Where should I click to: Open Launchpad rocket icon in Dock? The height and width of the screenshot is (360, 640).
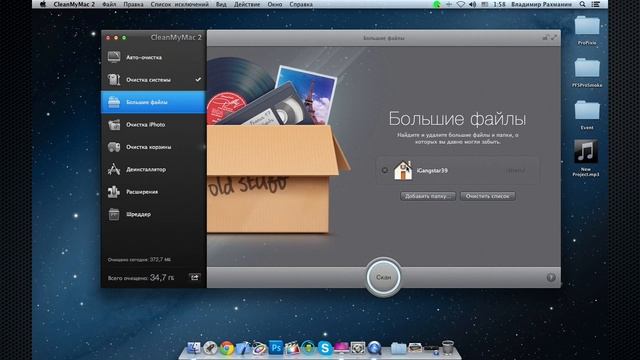click(x=210, y=348)
